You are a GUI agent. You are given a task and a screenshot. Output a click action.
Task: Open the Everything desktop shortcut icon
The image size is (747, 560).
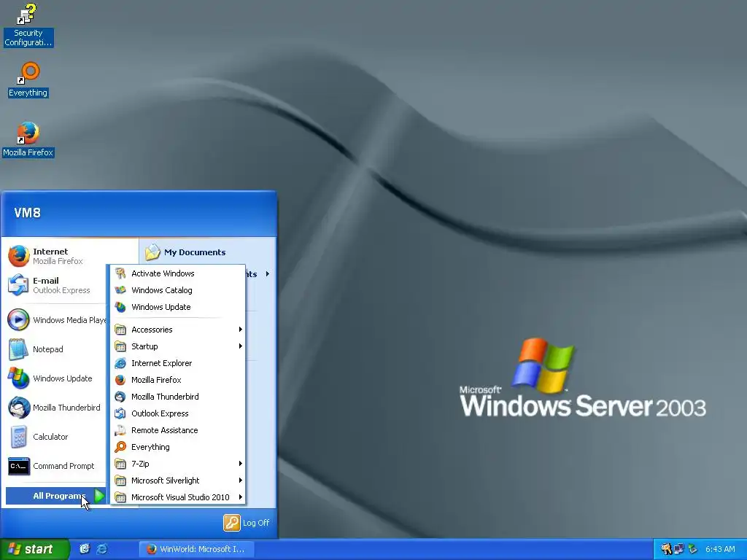point(28,79)
